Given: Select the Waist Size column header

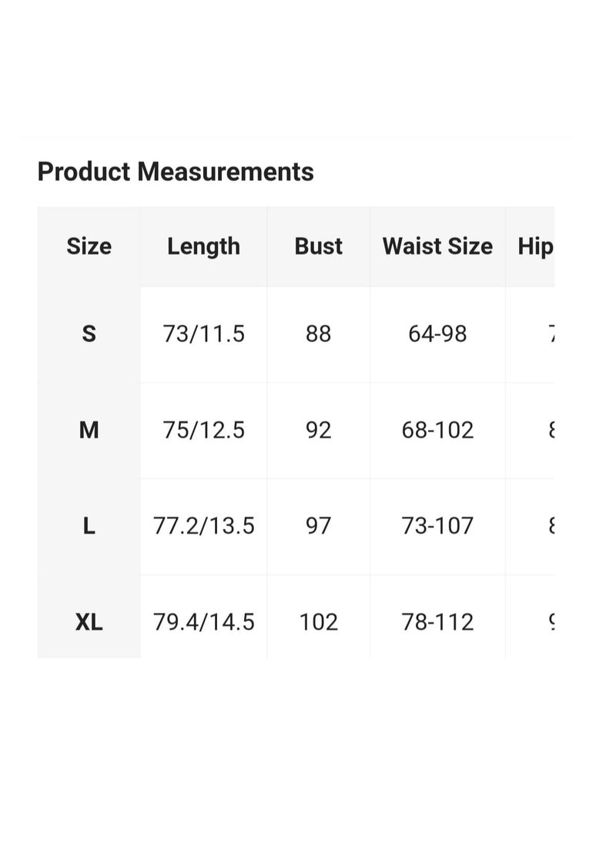Looking at the screenshot, I should pos(437,246).
